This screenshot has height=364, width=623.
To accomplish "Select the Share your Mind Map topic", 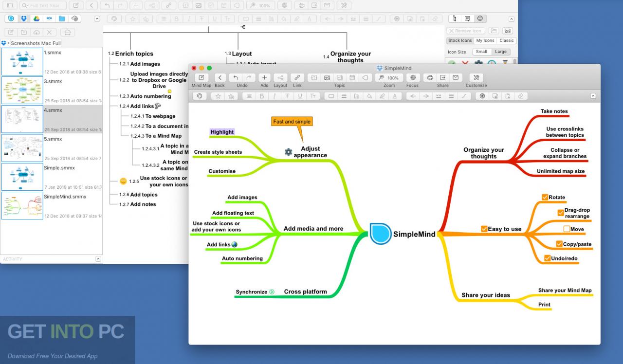I will pos(565,290).
